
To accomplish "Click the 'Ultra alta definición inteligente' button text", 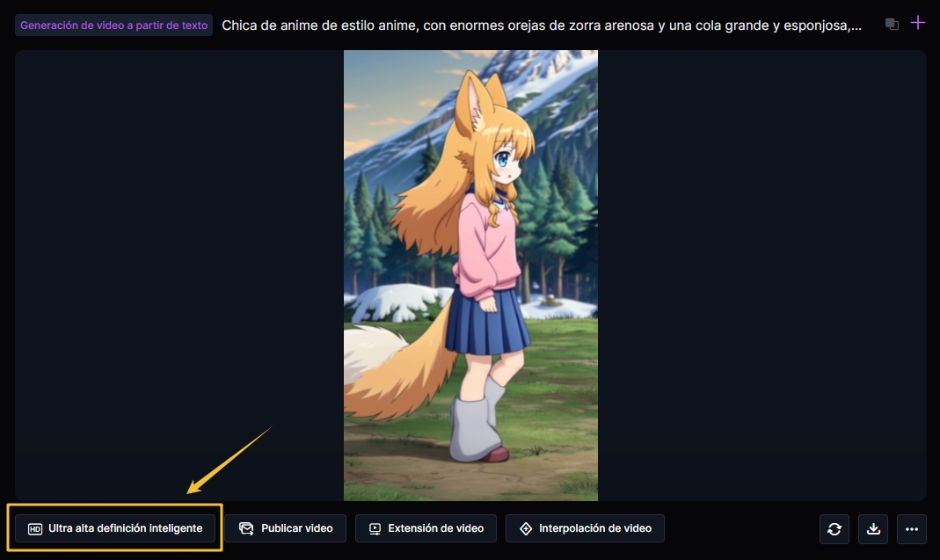I will (125, 528).
